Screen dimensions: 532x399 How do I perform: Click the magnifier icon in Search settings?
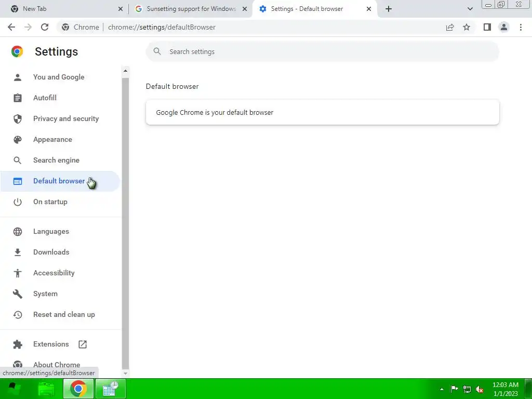tap(157, 51)
